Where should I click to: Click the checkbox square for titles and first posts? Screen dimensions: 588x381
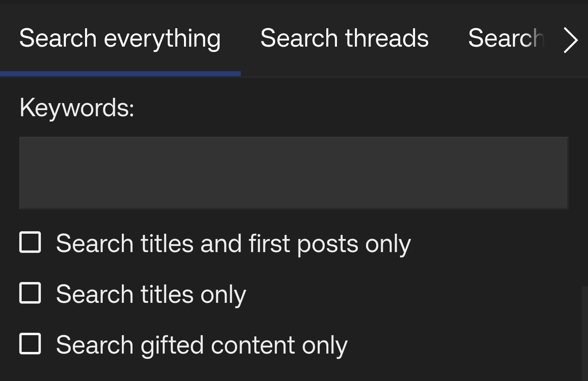pyautogui.click(x=30, y=242)
